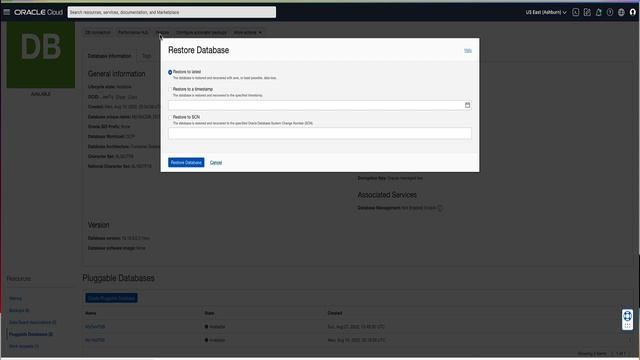The image size is (640, 360).
Task: Click into the timestamp input field
Action: [320, 105]
